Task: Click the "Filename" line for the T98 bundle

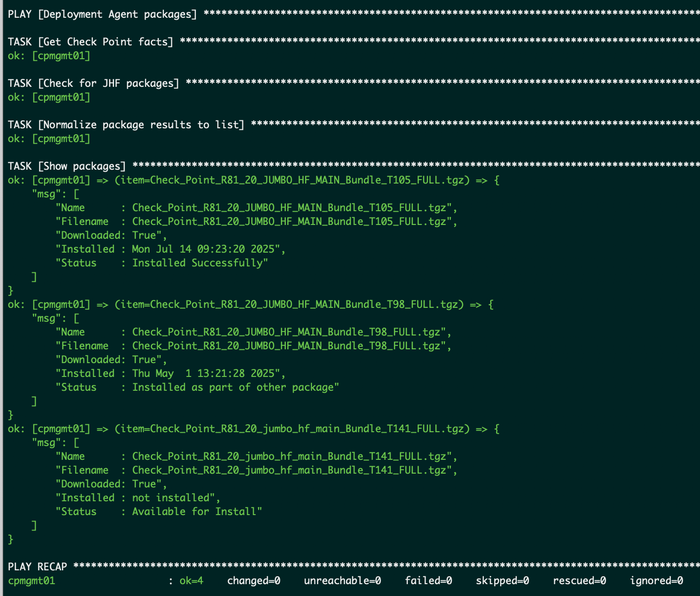Action: [253, 346]
